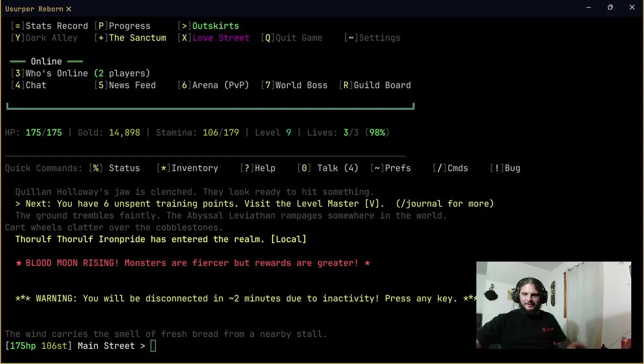644x364 pixels.
Task: Click the Online section header
Action: 46,62
